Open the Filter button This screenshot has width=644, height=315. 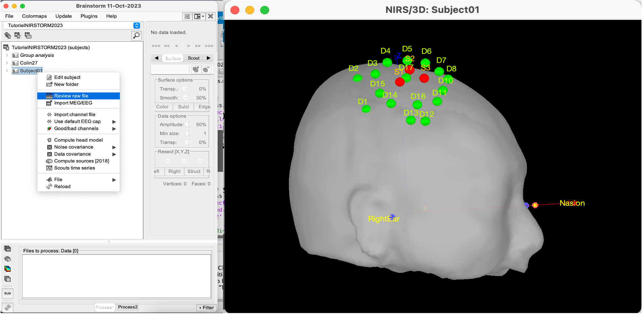[206, 308]
